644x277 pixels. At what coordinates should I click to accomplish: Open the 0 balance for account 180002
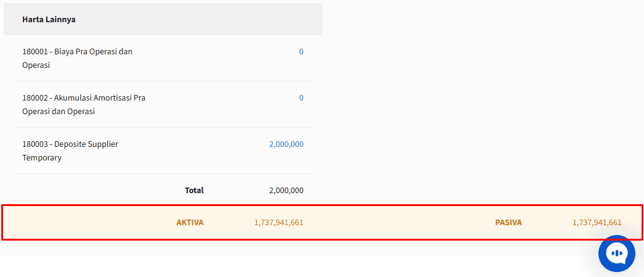301,98
